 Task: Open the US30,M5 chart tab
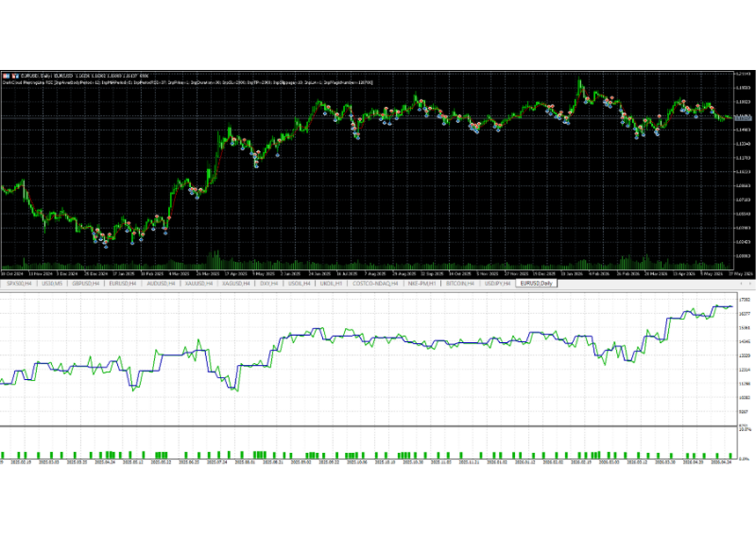52,284
